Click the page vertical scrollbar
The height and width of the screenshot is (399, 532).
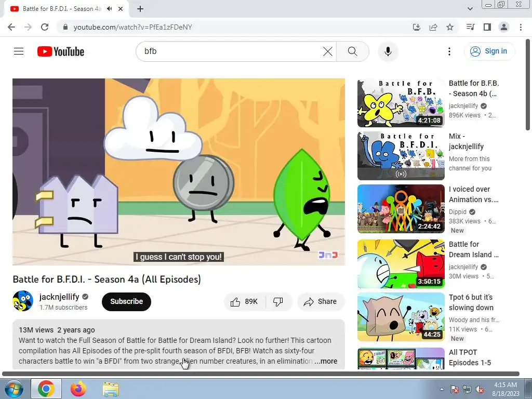pos(528,85)
